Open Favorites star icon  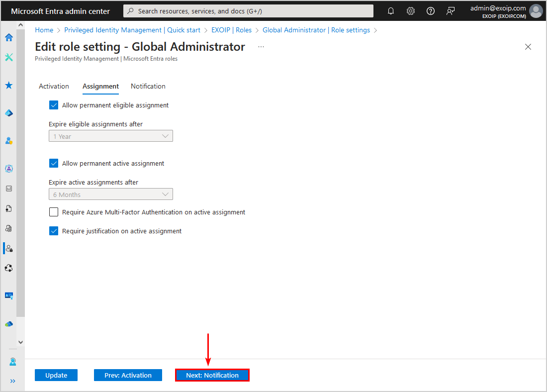[9, 85]
